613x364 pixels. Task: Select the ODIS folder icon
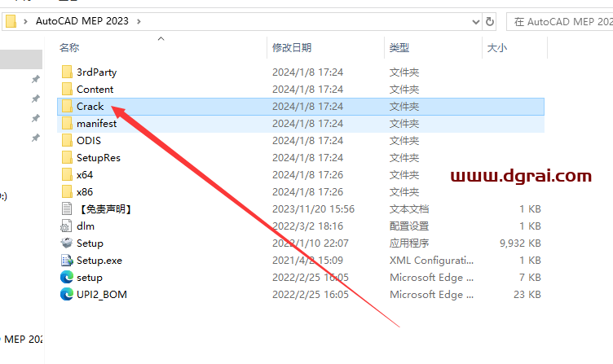[67, 141]
